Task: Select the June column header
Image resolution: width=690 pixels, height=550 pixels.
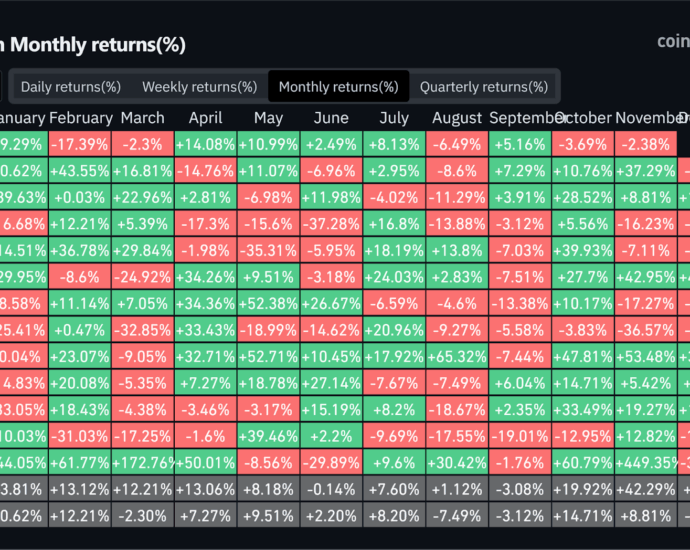Action: click(x=331, y=118)
